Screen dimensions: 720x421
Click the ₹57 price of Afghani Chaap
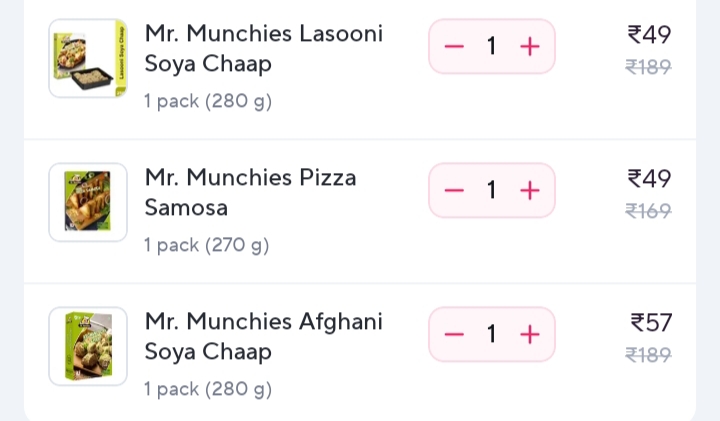pos(651,323)
